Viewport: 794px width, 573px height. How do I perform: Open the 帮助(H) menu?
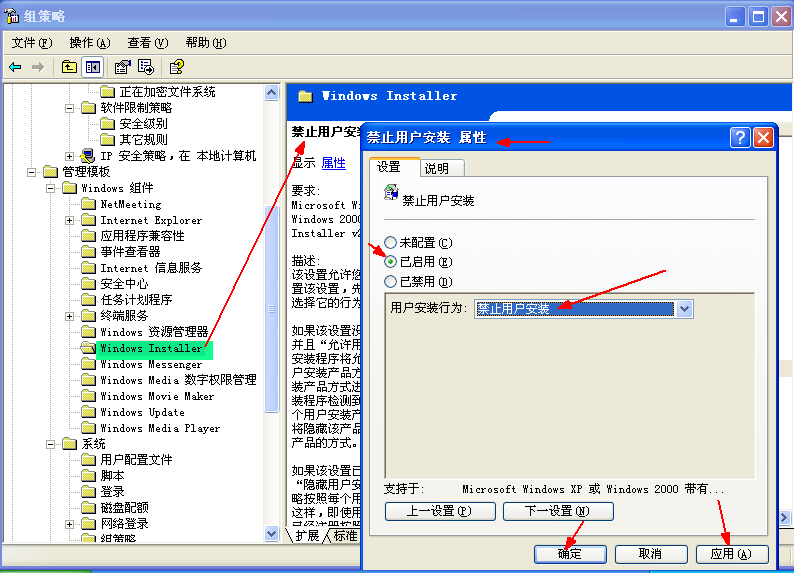[206, 43]
